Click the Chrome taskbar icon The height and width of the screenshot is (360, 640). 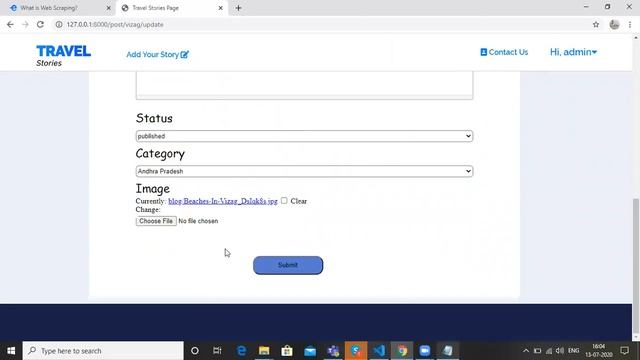[x=402, y=351]
